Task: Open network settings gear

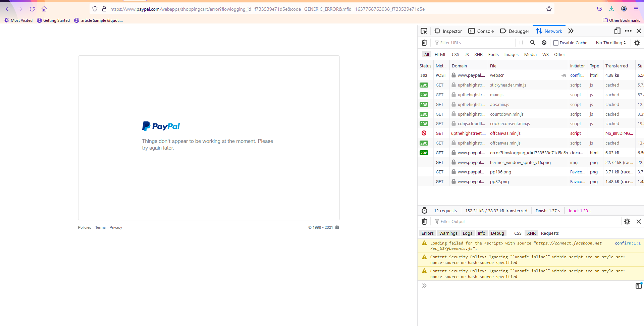Action: pos(637,43)
